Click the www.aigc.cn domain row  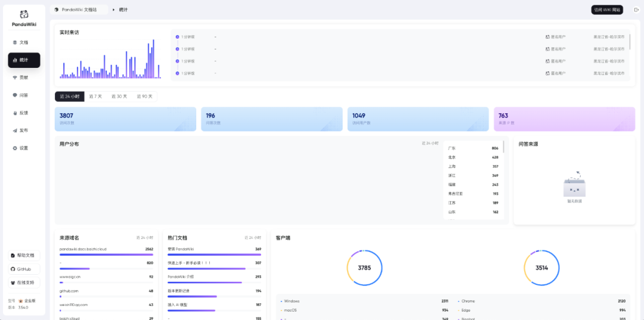click(106, 279)
